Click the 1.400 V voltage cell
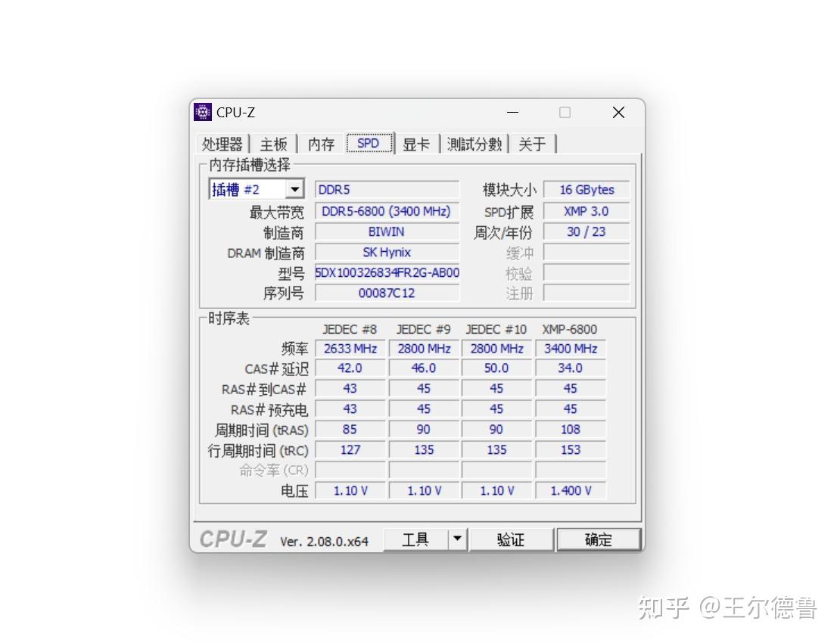840x643 pixels. coord(571,490)
